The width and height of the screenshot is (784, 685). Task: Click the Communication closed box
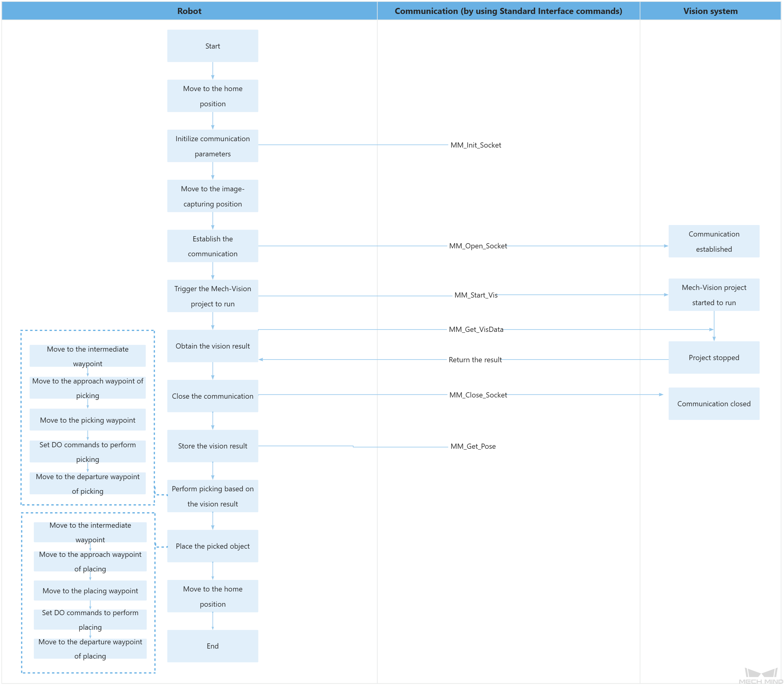[714, 404]
